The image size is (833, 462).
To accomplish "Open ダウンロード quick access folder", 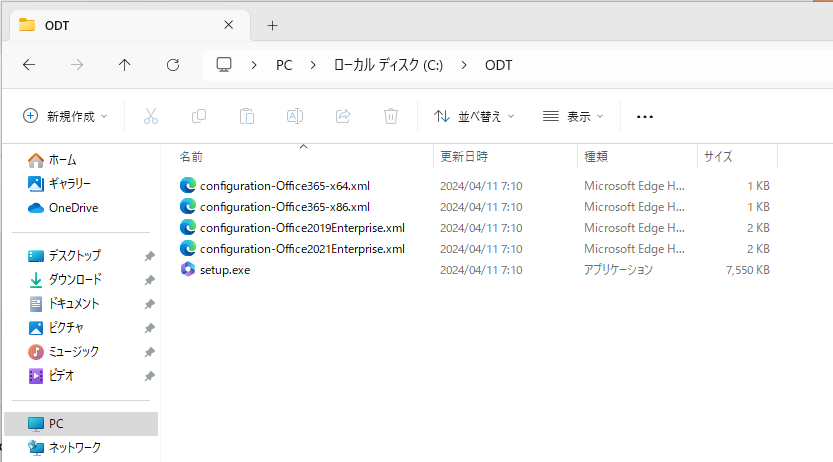I will click(64, 279).
